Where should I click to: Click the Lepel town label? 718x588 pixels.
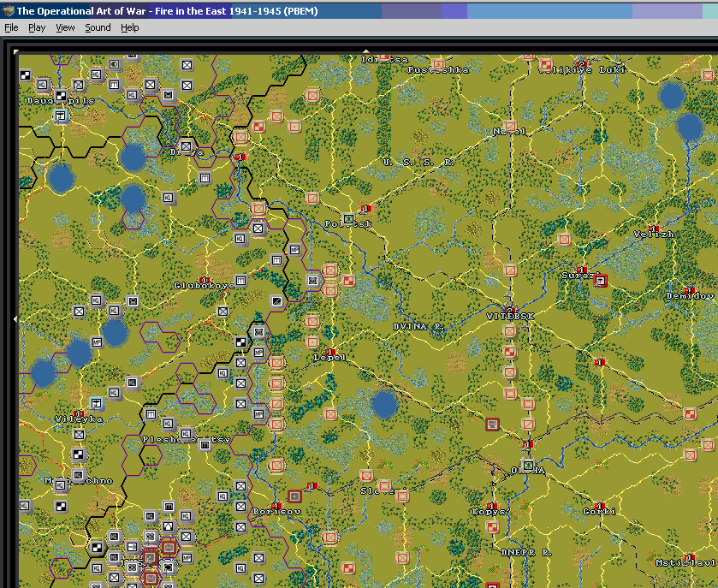pyautogui.click(x=329, y=358)
